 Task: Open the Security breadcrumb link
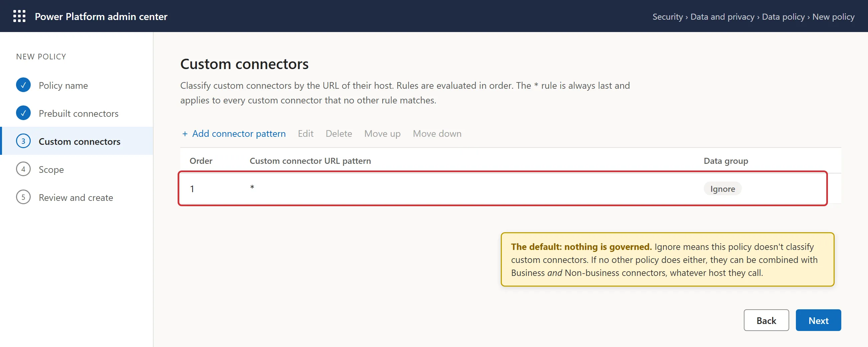click(x=667, y=16)
